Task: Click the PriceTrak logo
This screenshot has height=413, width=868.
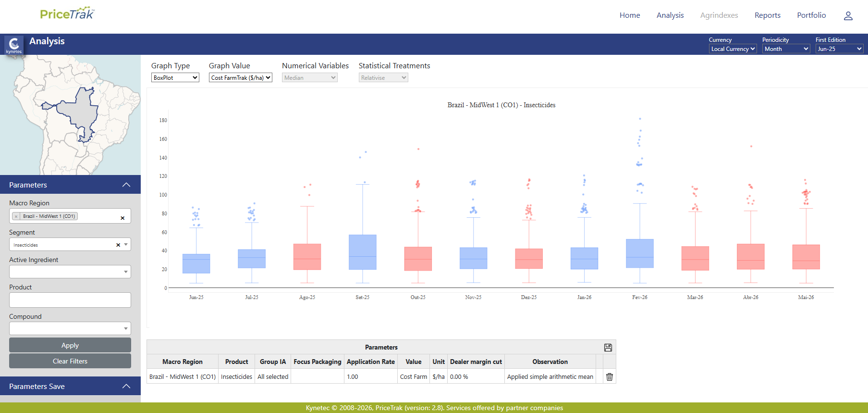Action: click(67, 13)
